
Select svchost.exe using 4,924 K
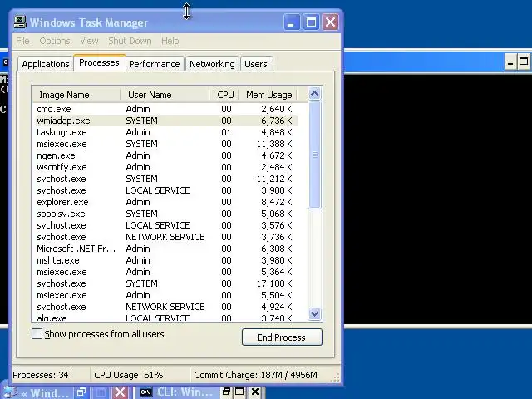click(165, 307)
